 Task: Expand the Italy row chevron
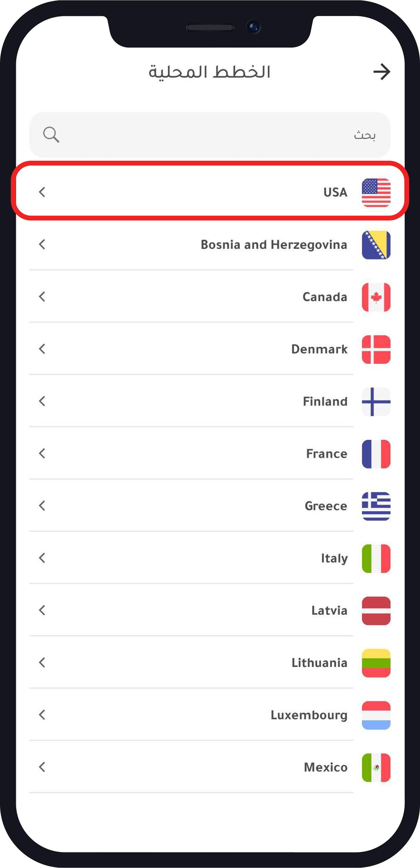[42, 558]
